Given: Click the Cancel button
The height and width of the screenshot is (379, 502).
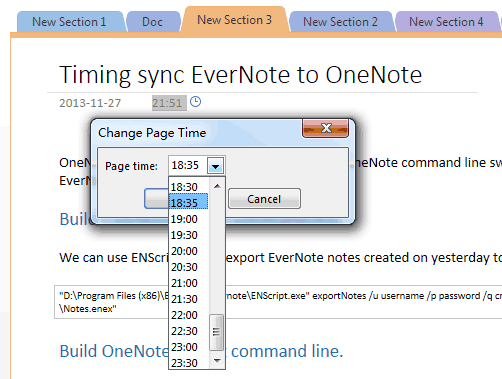Looking at the screenshot, I should click(x=264, y=199).
